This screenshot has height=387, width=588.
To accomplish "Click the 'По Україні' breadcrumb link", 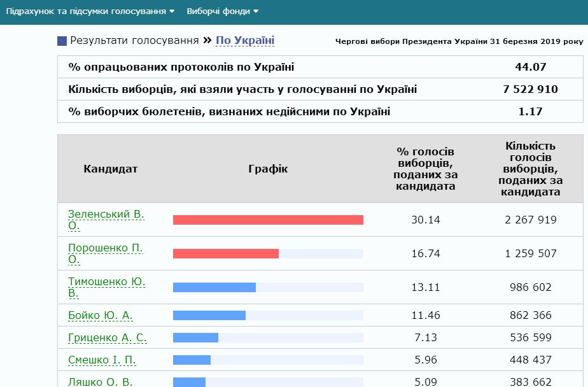I will [x=245, y=41].
